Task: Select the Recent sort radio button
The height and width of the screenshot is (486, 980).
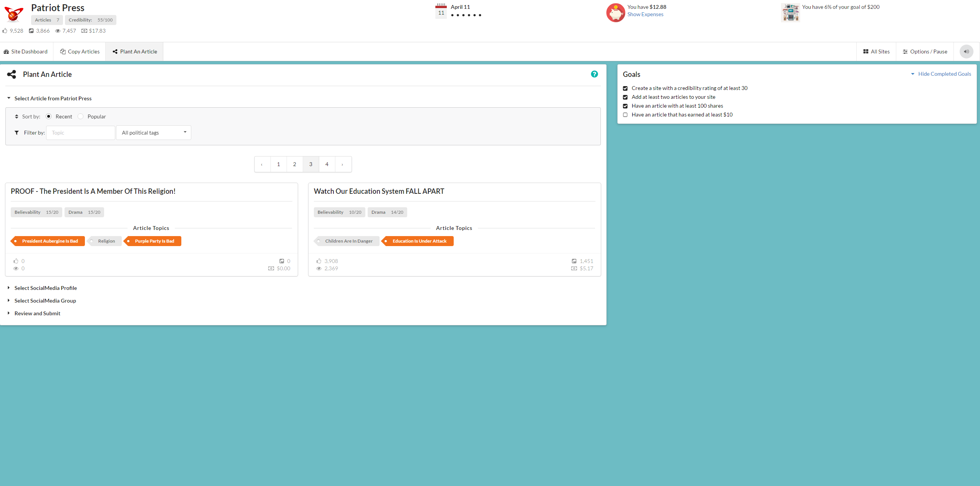Action: 49,117
